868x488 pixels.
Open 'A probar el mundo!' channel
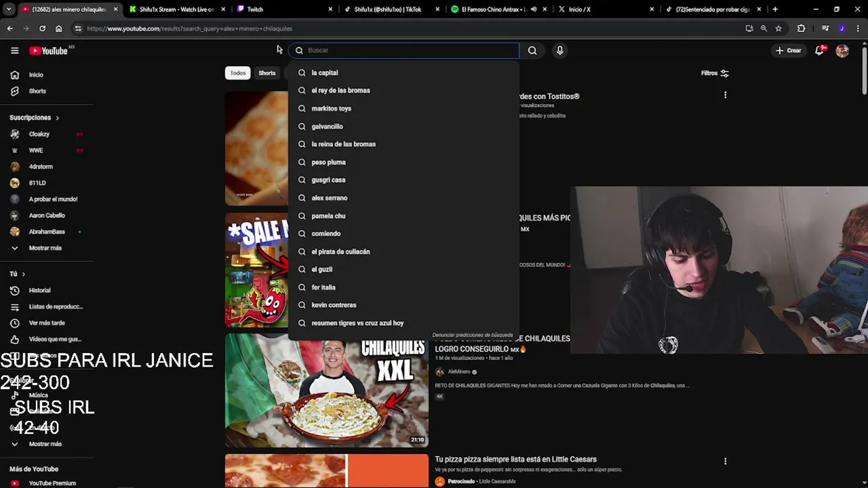pyautogui.click(x=53, y=199)
